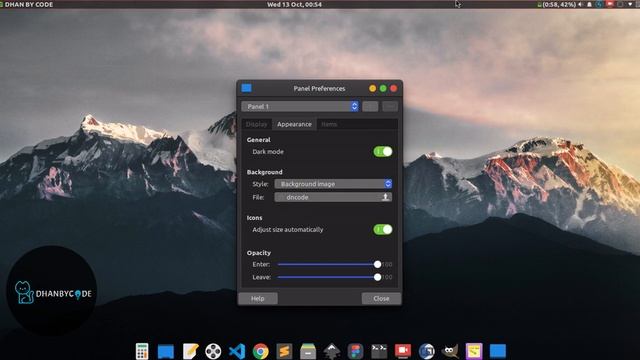Viewport: 640px width, 360px height.
Task: Launch the text editor notepad icon in dock
Action: 190,351
